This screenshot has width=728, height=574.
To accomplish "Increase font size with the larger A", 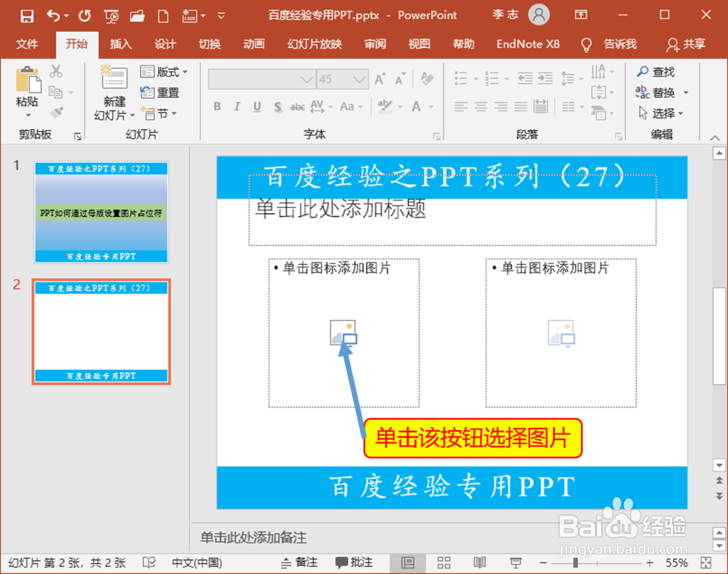I will coord(380,79).
